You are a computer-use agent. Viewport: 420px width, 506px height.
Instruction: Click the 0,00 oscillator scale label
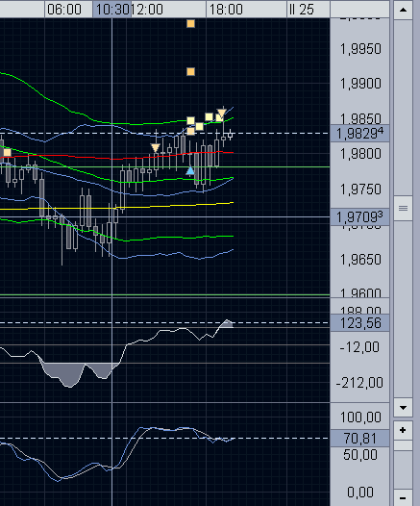click(x=360, y=493)
